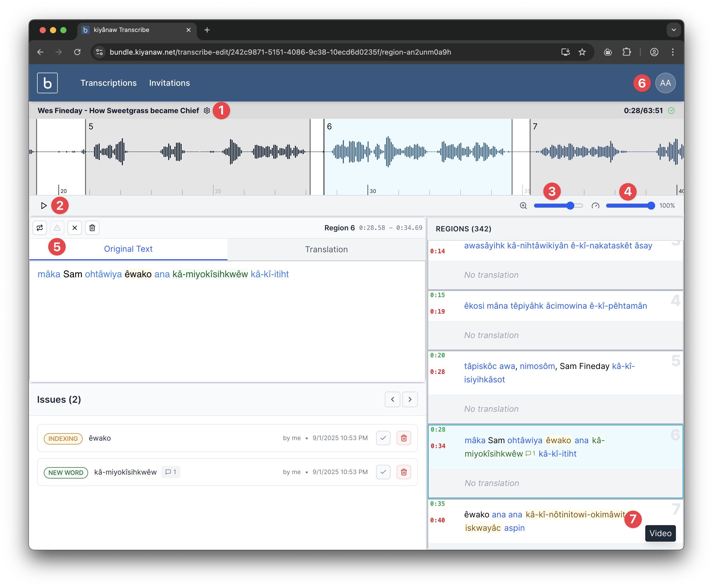
Task: Open the Transcriptions menu item
Action: pos(109,83)
